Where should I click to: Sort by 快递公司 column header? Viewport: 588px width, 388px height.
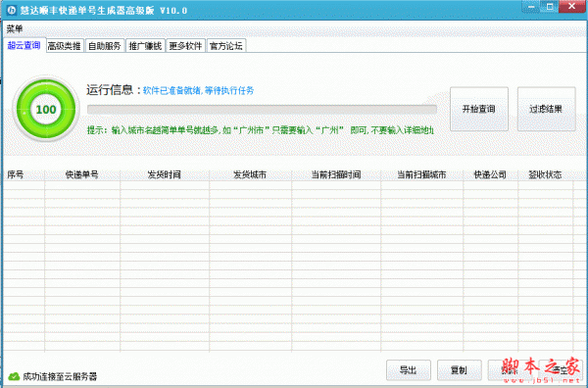click(x=490, y=174)
